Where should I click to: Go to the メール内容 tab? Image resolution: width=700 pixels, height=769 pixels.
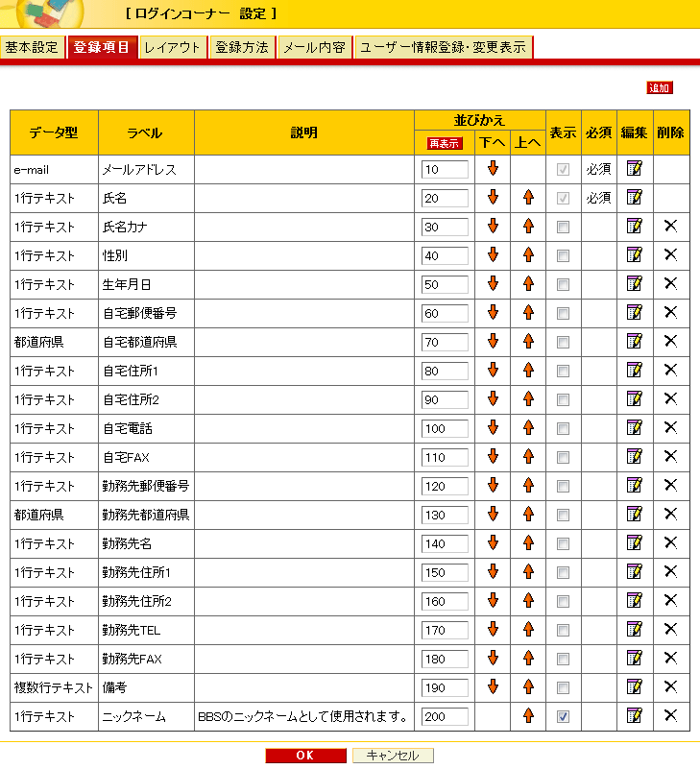[x=314, y=48]
